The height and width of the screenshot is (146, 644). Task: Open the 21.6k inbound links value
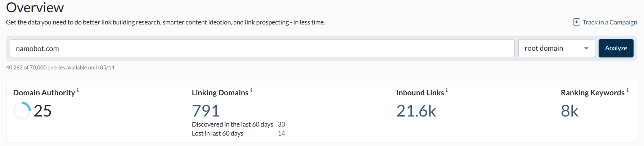[416, 111]
